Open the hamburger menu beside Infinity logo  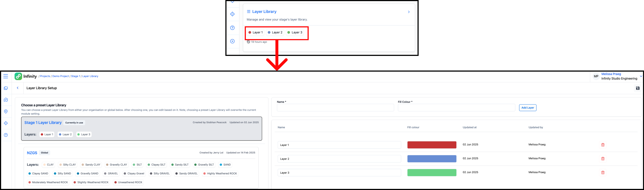click(5, 76)
